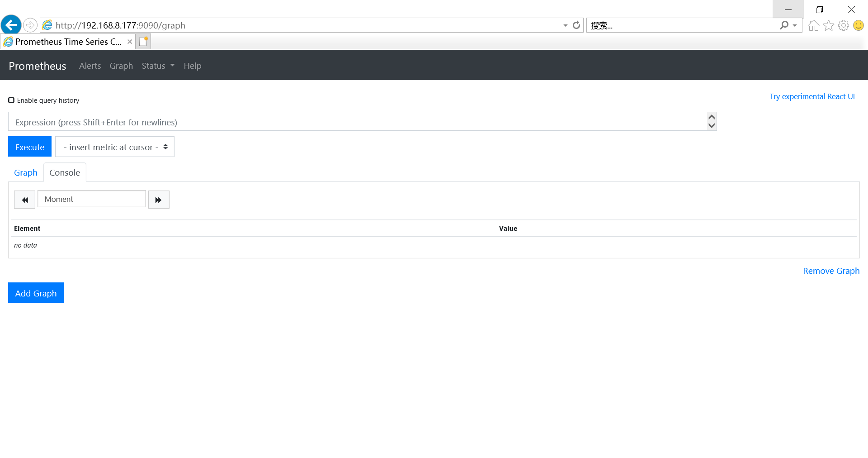Image resolution: width=868 pixels, height=458 pixels.
Task: Select the Console panel tab
Action: pyautogui.click(x=65, y=172)
